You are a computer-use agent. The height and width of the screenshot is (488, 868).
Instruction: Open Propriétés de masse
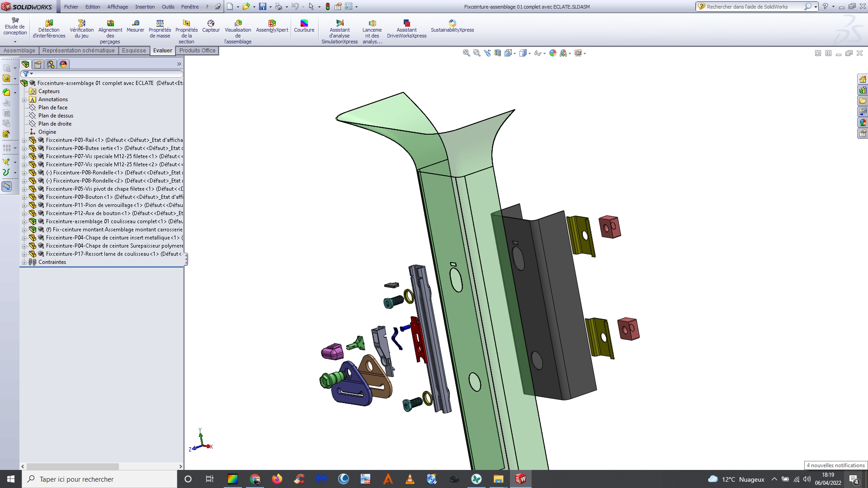click(x=160, y=29)
